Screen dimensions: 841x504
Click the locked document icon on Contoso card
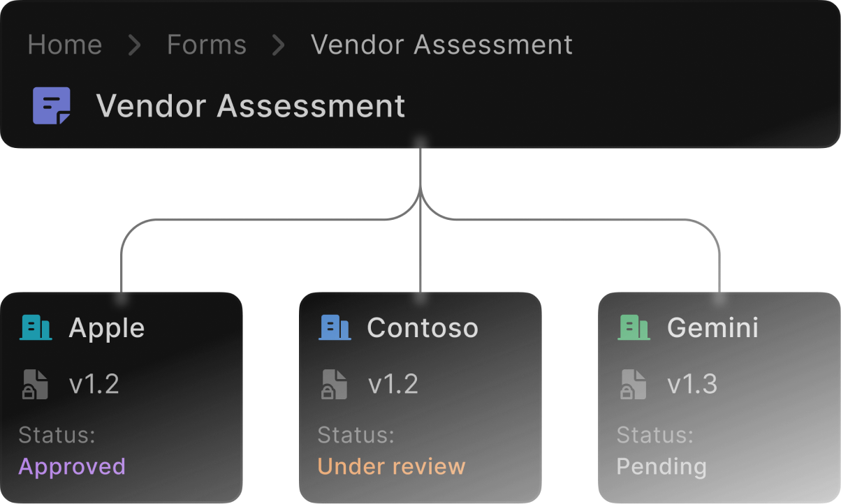335,385
